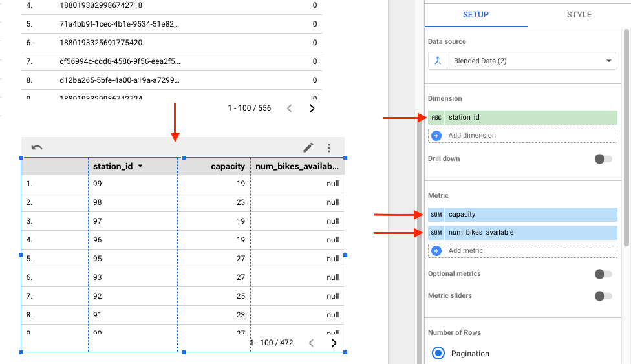Click the num_bikes_availab... column header
631x364 pixels.
[x=297, y=166]
